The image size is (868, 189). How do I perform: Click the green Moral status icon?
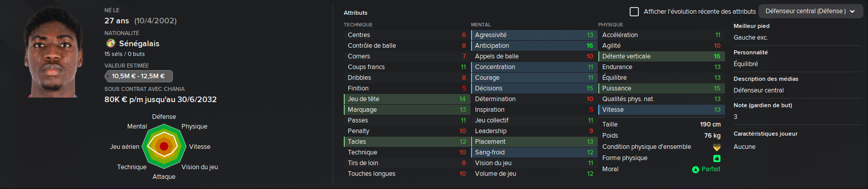click(x=696, y=170)
